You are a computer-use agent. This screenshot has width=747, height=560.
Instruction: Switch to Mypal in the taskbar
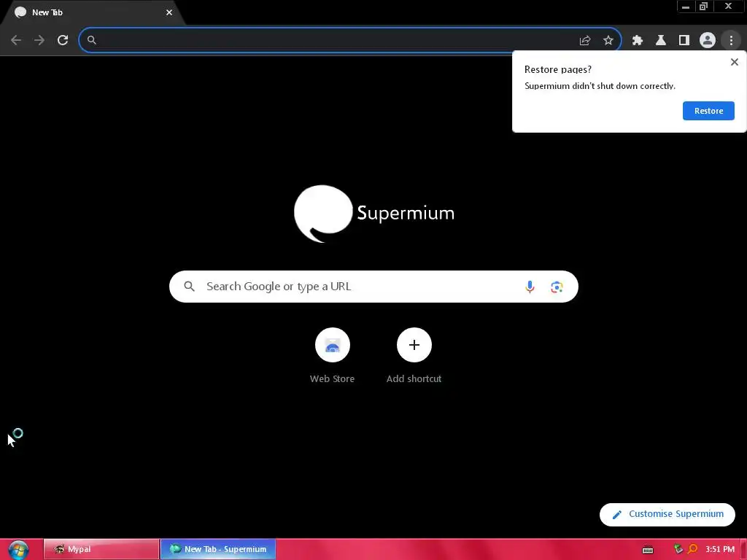101,549
